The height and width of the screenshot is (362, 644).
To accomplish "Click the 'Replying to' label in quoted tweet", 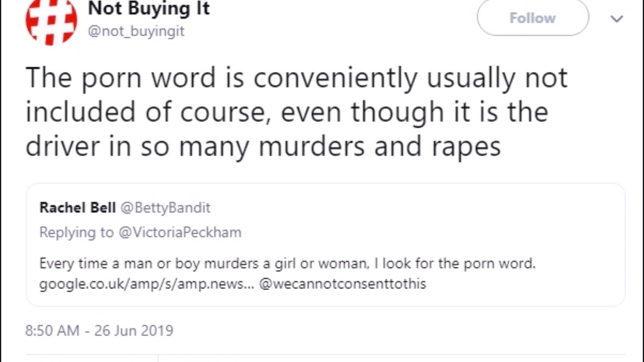I will pyautogui.click(x=76, y=232).
